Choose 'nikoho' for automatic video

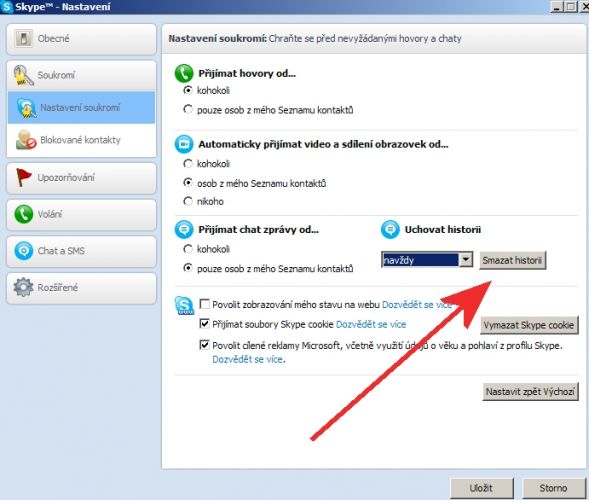[187, 201]
